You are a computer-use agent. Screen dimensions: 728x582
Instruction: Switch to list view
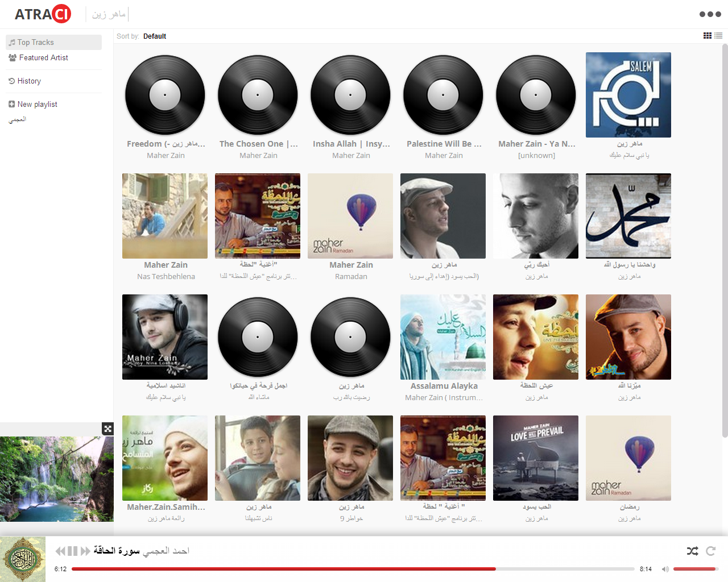click(x=718, y=36)
